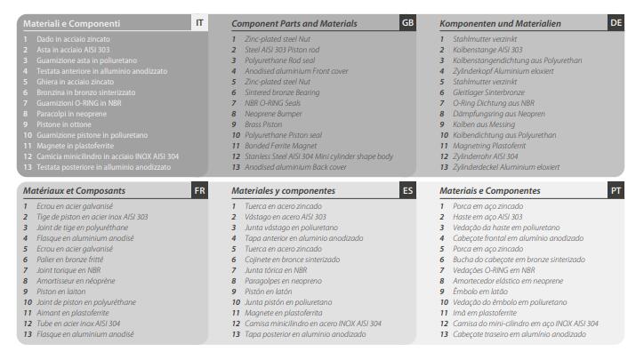Select the Component Parts and Materials heading

[294, 24]
